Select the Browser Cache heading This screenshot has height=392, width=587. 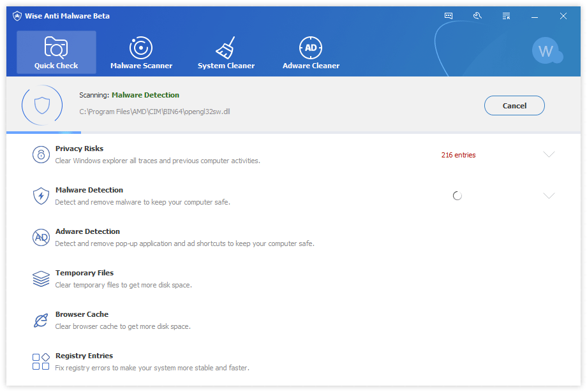82,314
